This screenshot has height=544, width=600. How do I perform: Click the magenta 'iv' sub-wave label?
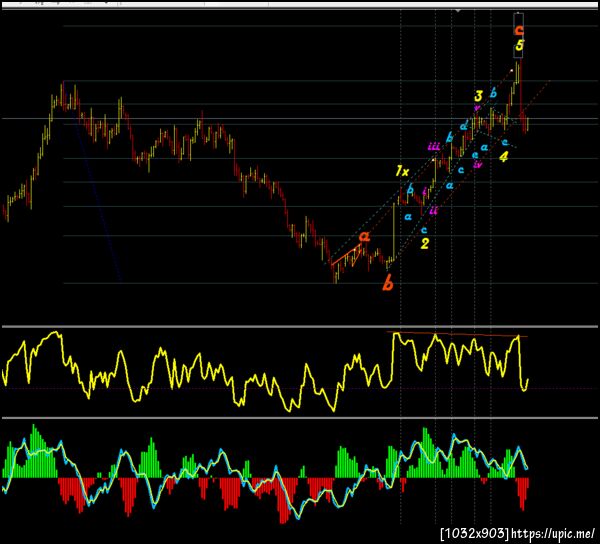(x=478, y=165)
